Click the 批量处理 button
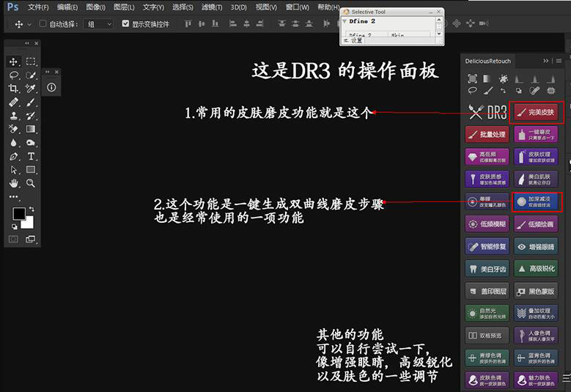The height and width of the screenshot is (392, 571). [x=487, y=135]
